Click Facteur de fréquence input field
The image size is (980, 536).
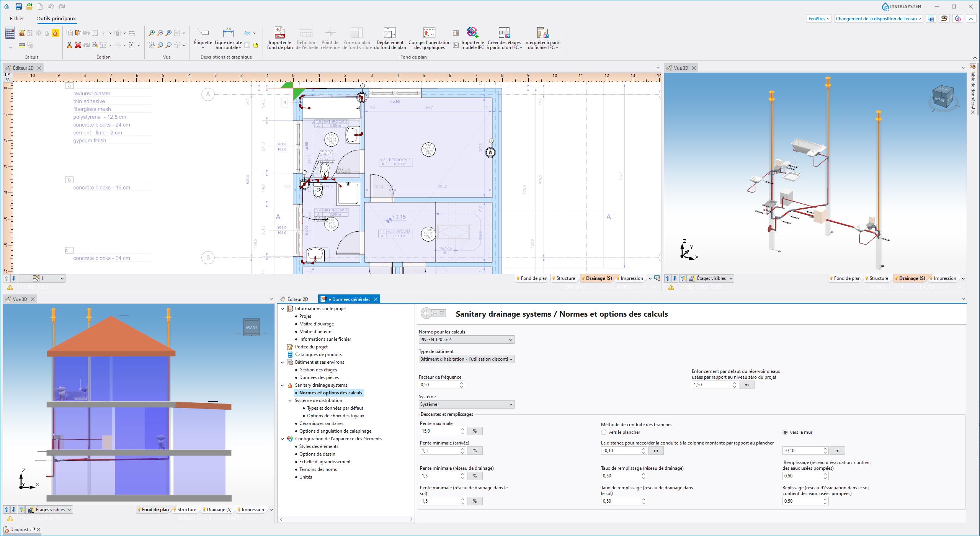click(439, 385)
